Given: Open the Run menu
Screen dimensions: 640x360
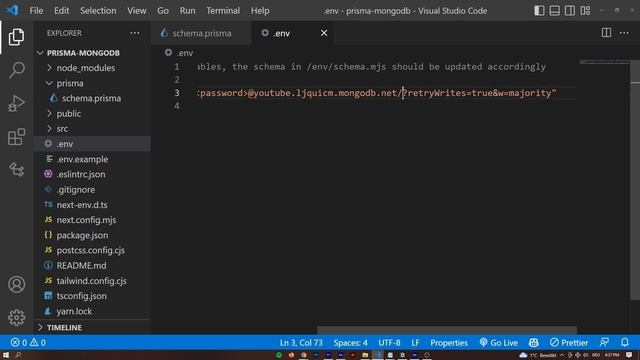Looking at the screenshot, I should point(188,11).
